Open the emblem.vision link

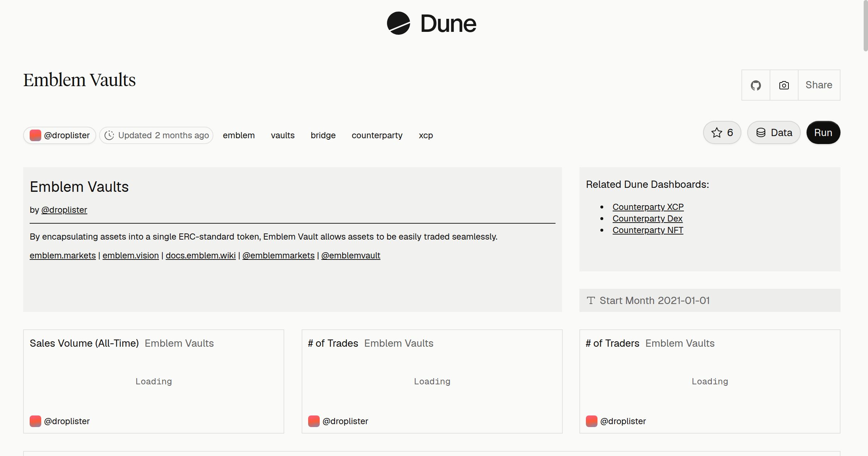coord(131,256)
